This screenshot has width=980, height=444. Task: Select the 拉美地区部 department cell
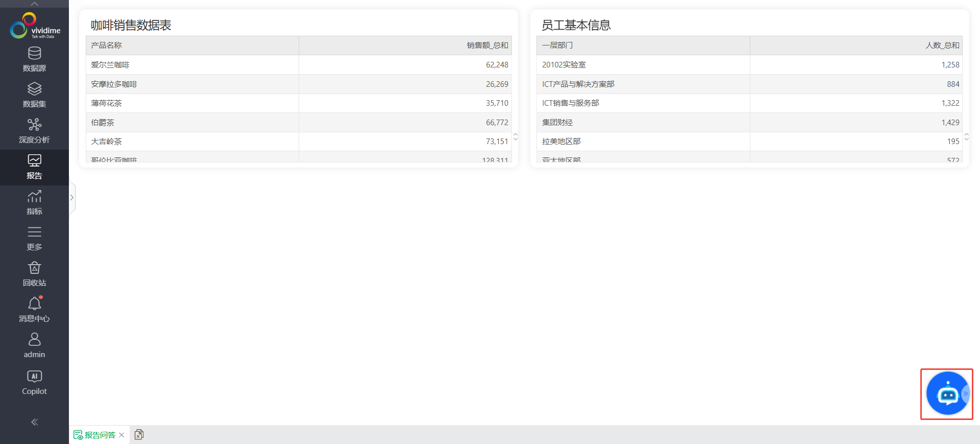coord(643,142)
